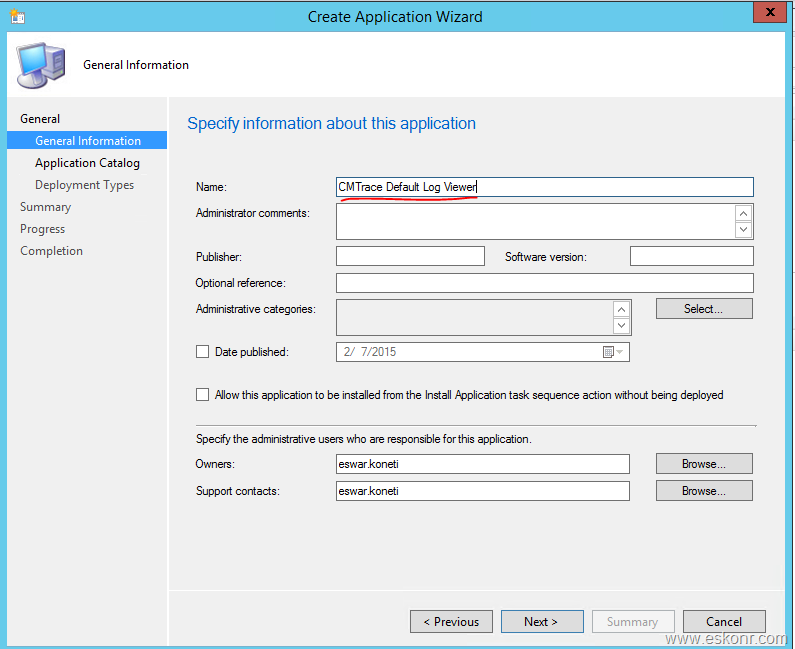Close the wizard window

(770, 14)
